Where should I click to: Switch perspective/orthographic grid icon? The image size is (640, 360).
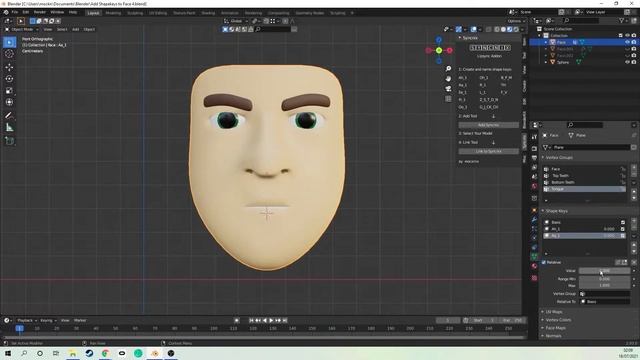[x=448, y=99]
